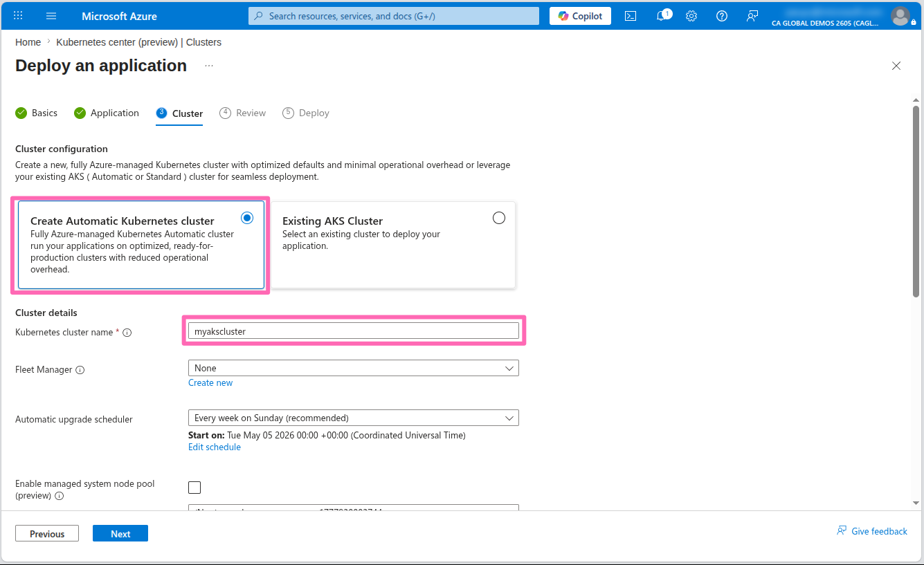The height and width of the screenshot is (565, 924).
Task: Go to the Review step
Action: tap(243, 113)
